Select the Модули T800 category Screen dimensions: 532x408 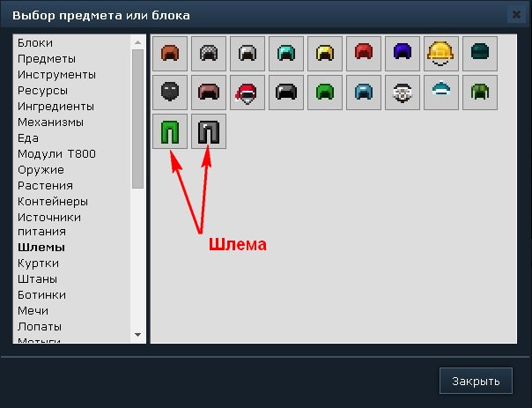pos(56,154)
